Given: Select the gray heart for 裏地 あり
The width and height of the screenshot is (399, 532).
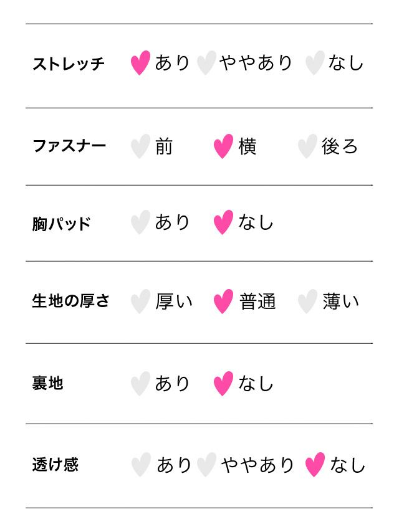Looking at the screenshot, I should coord(140,384).
